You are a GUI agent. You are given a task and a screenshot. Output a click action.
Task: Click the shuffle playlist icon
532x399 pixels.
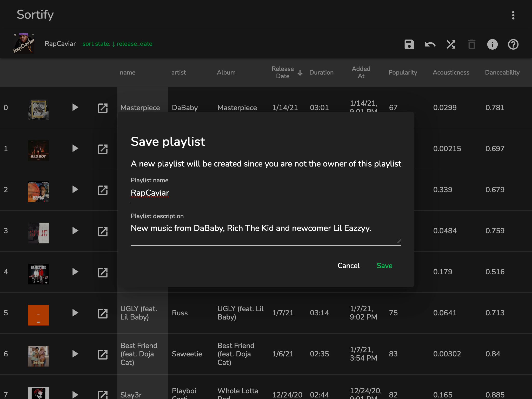point(451,44)
